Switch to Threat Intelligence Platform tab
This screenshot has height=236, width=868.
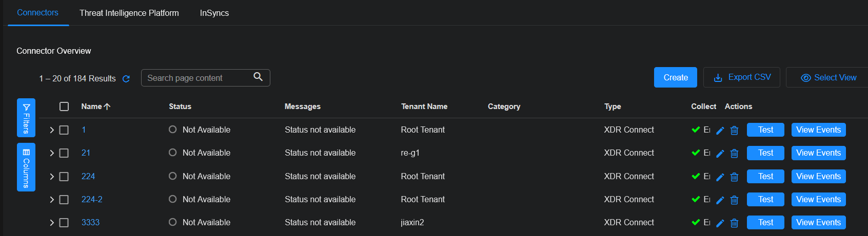click(129, 13)
